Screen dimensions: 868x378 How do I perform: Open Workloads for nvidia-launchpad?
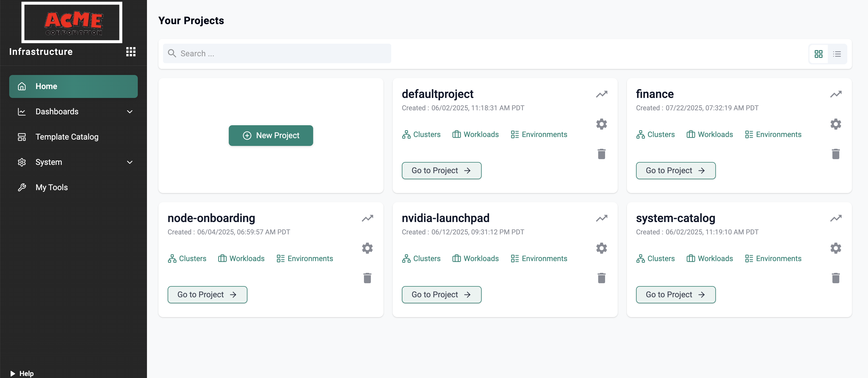[475, 259]
